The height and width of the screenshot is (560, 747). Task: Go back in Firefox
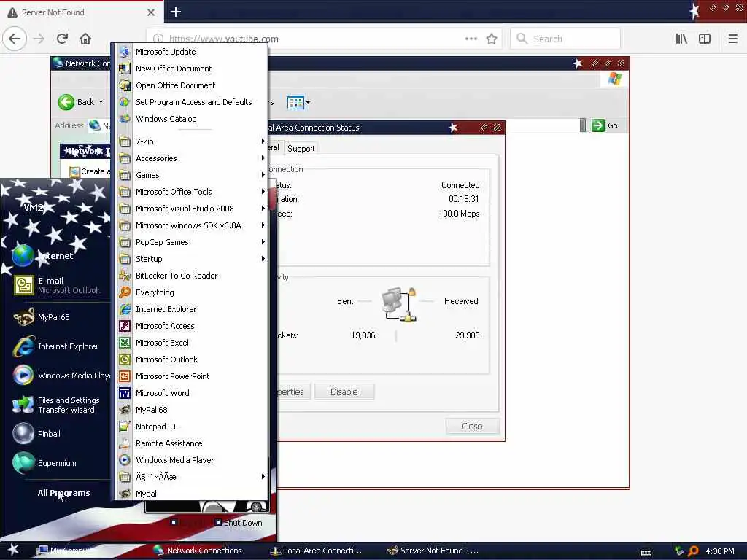pyautogui.click(x=15, y=39)
